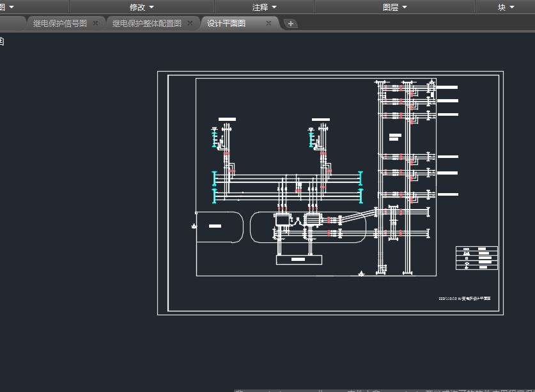This screenshot has height=392, width=535.
Task: Close the active 设计平面图 tab
Action: click(268, 23)
